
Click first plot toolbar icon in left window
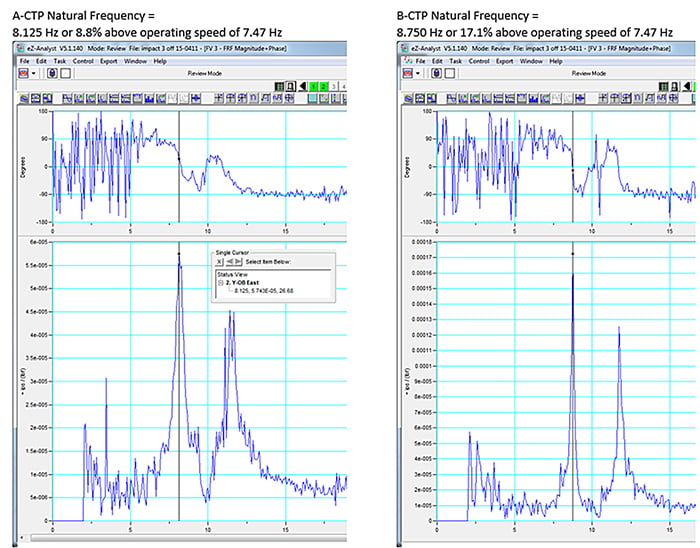(x=24, y=99)
